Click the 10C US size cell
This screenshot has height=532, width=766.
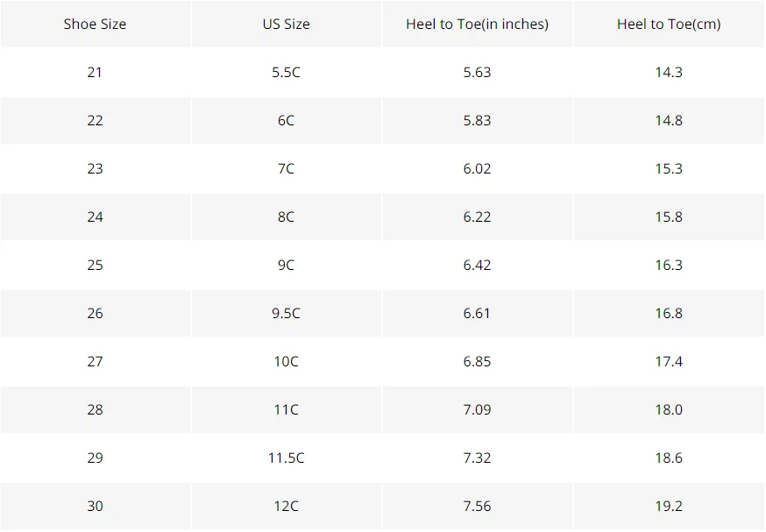point(287,361)
